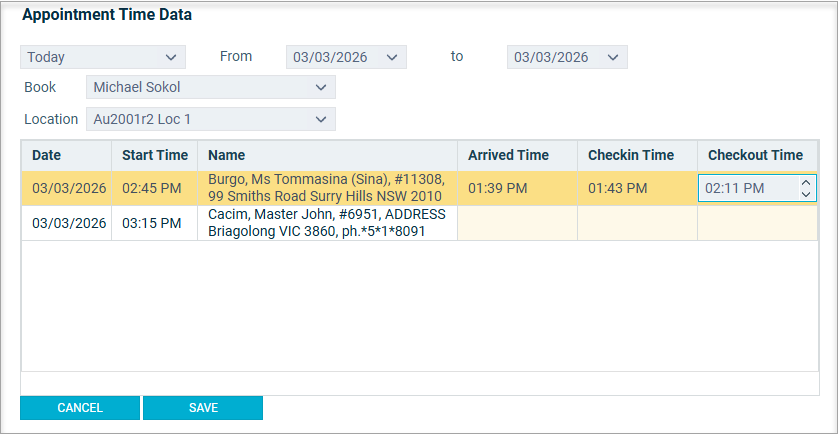Click the empty checkout cell for Cacim
Image resolution: width=838 pixels, height=434 pixels.
click(x=757, y=223)
